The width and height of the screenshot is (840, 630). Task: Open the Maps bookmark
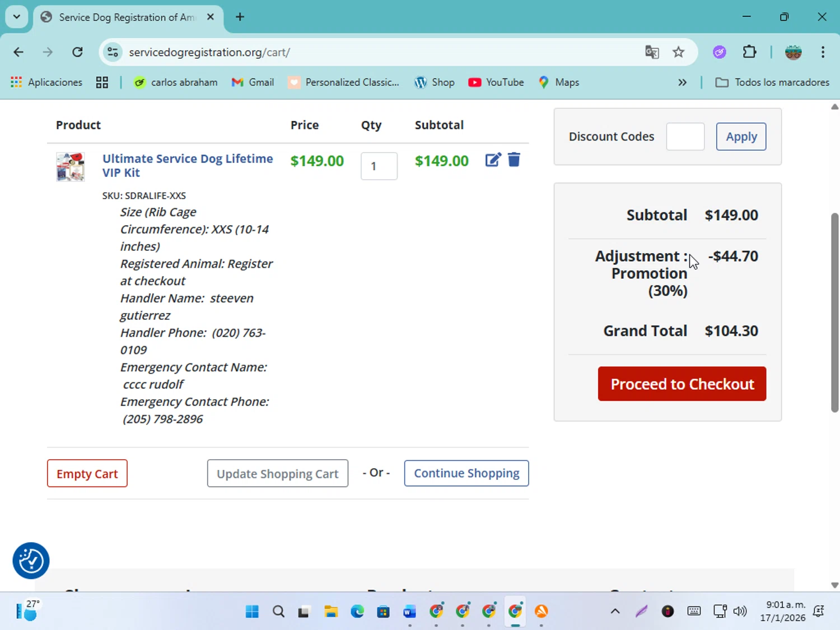(x=559, y=82)
